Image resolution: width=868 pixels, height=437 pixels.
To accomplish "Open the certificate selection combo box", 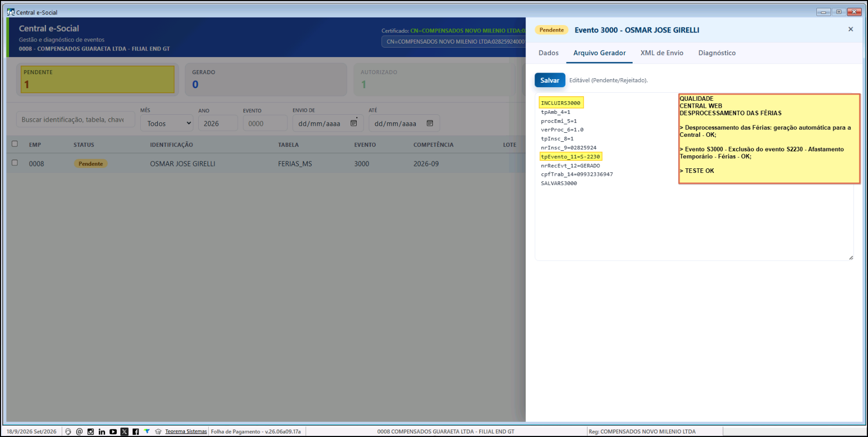I will [x=454, y=42].
